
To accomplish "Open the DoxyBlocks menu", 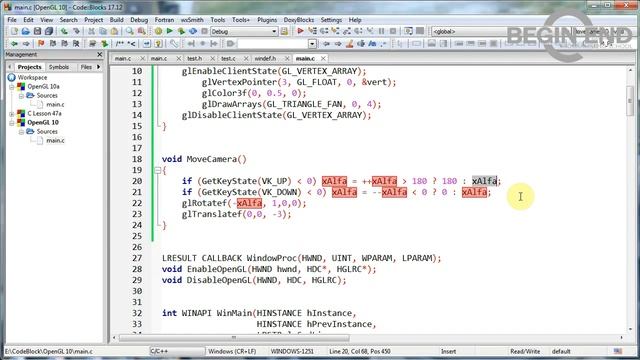I will click(x=299, y=20).
